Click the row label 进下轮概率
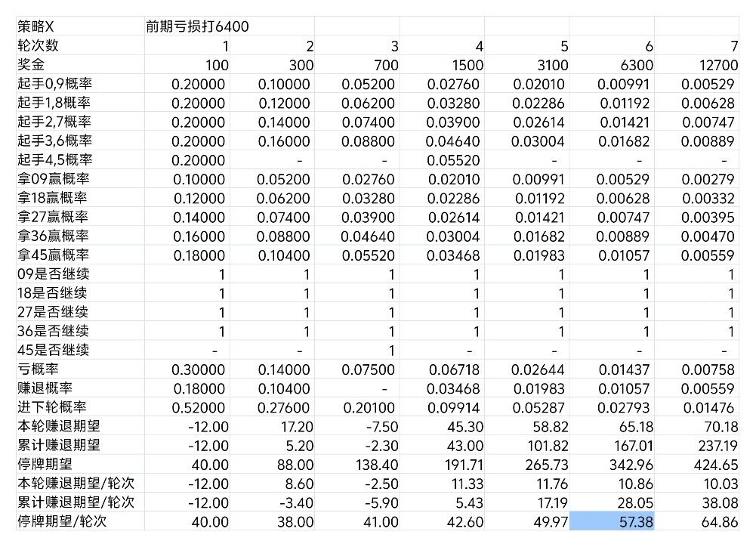 click(51, 407)
